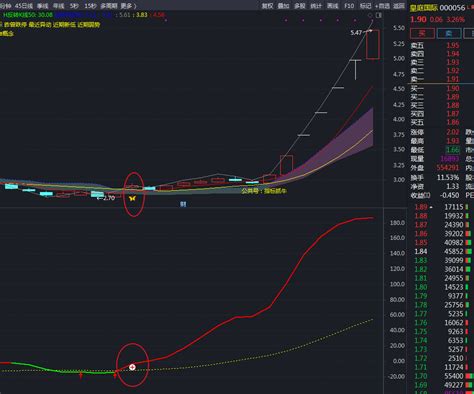Add stock to watchlist via +自选
Screen dimensions: 474x394
click(x=382, y=6)
